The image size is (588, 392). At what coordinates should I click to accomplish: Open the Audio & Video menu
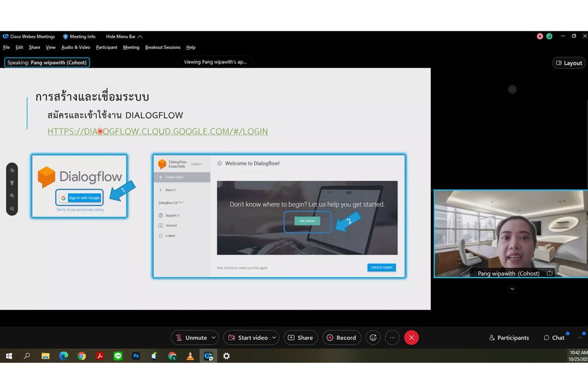pos(75,48)
